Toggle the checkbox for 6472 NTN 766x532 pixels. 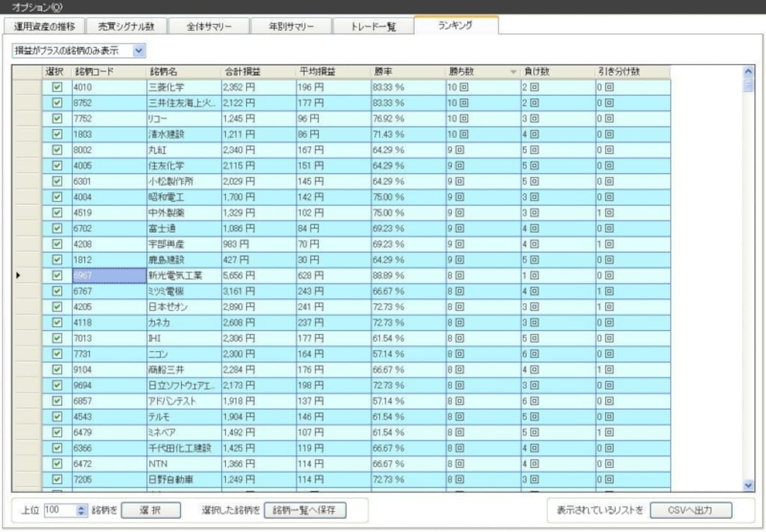(x=57, y=463)
